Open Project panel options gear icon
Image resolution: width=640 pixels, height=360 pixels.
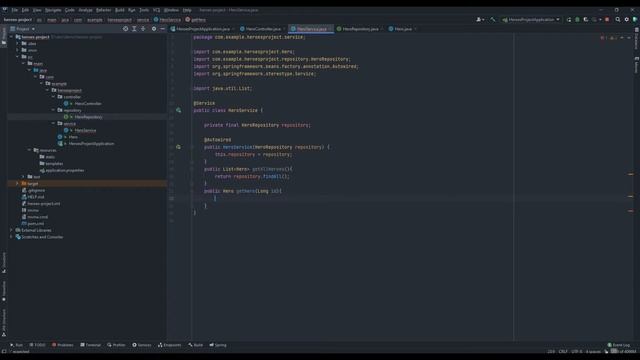coord(154,29)
